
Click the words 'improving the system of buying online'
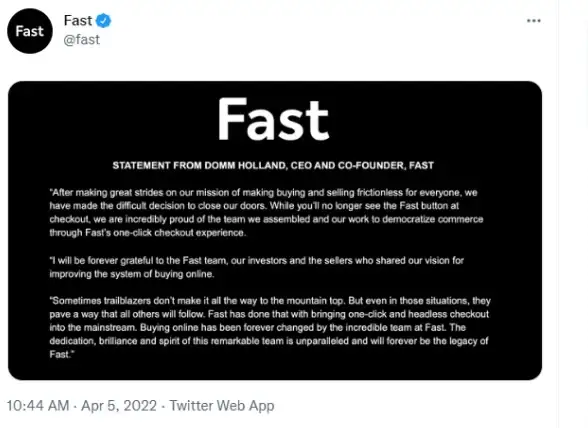click(132, 274)
